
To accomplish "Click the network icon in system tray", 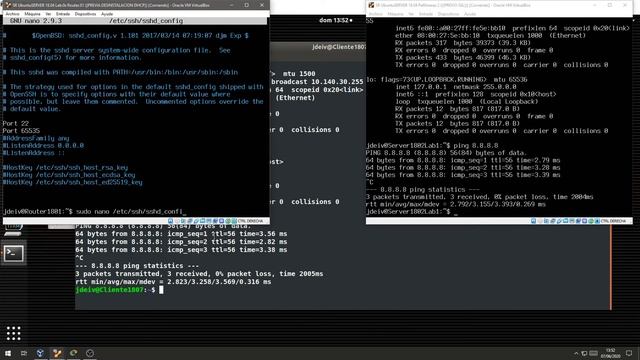I will point(584,353).
